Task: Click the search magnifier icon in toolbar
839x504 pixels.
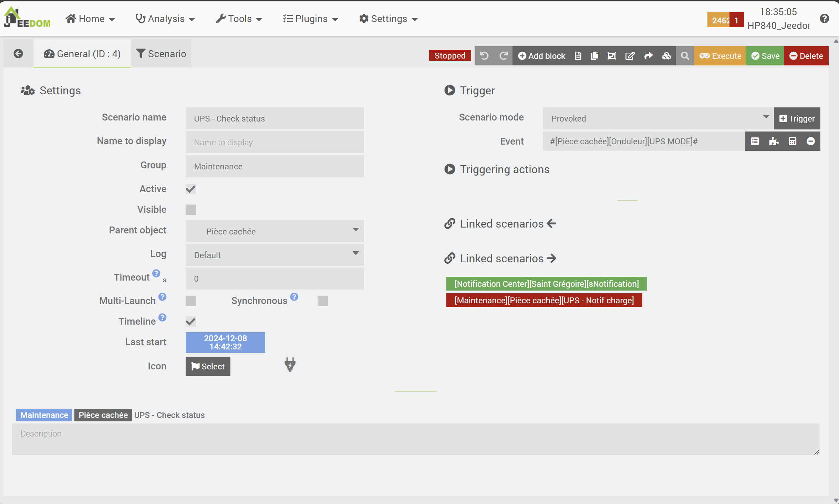Action: pos(685,56)
